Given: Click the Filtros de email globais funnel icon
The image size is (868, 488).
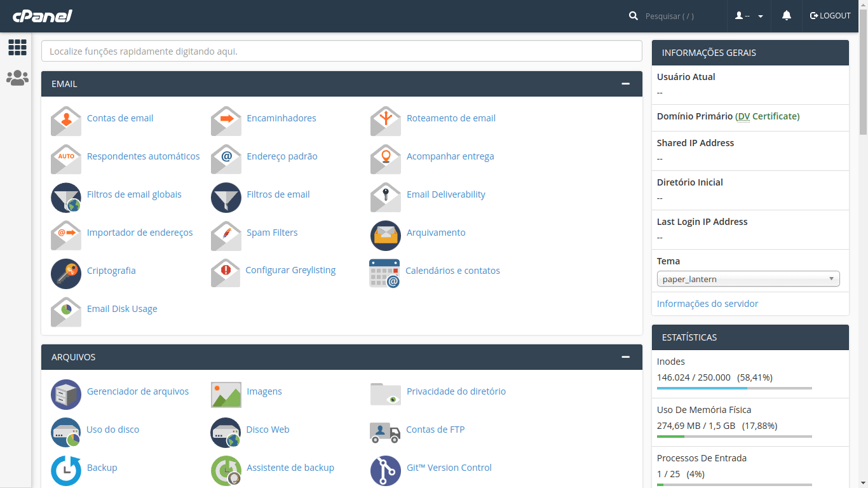Looking at the screenshot, I should coord(66,197).
